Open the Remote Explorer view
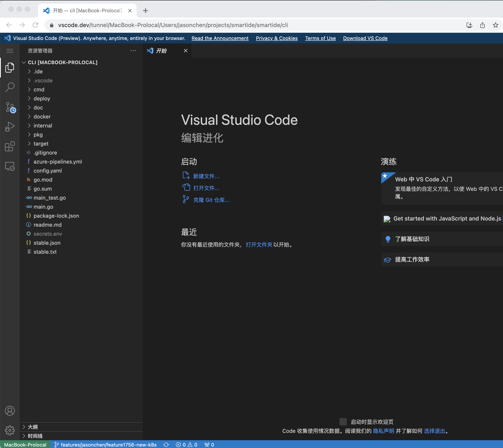Screen dimensions: 503x448 click(x=10, y=166)
